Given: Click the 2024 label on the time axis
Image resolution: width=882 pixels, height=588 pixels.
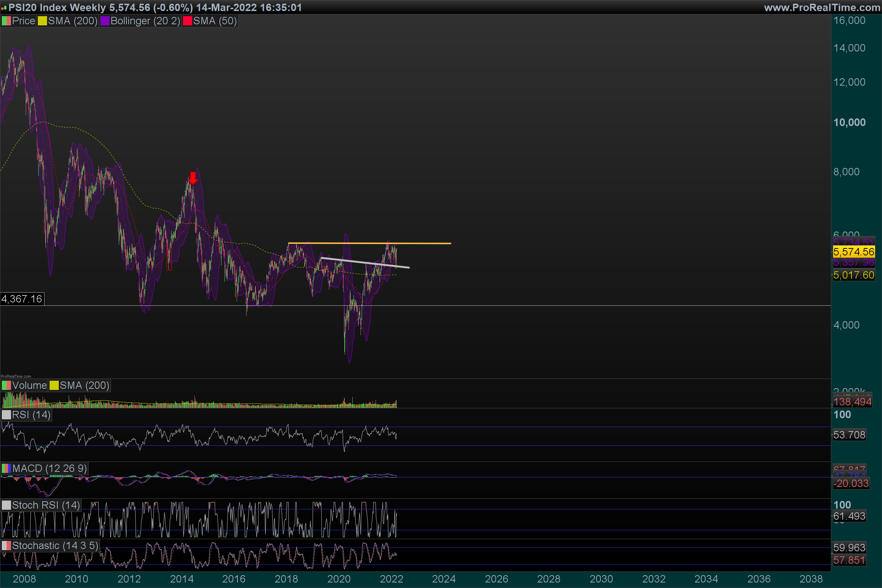Looking at the screenshot, I should point(444,579).
